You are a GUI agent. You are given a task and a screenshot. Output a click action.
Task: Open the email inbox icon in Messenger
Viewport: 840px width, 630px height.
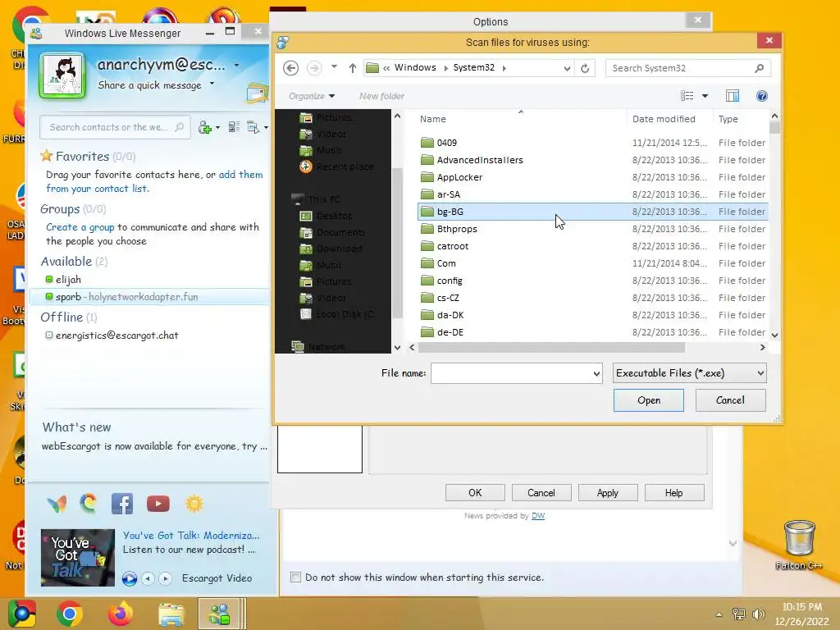click(257, 94)
